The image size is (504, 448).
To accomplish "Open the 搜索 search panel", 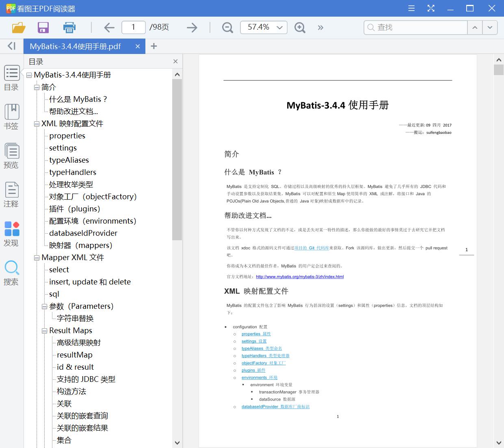I will coord(11,273).
